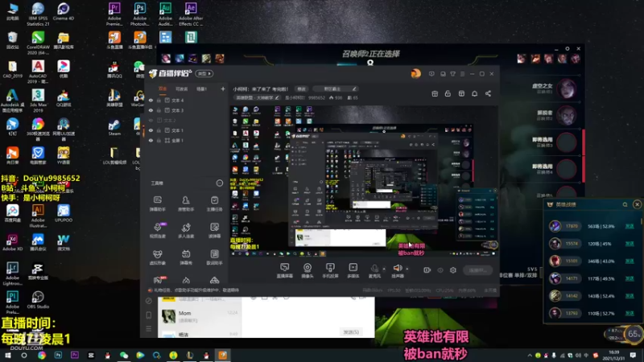The height and width of the screenshot is (362, 644).
Task: Open the Mom chat conversation
Action: (200, 315)
